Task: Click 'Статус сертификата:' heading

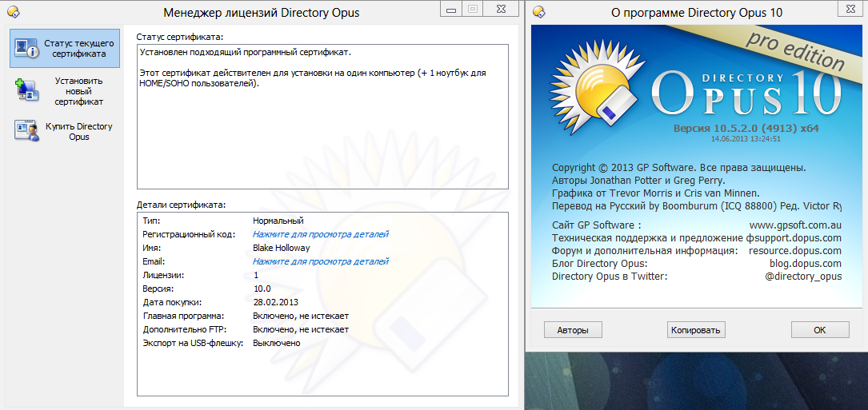Action: click(x=180, y=37)
